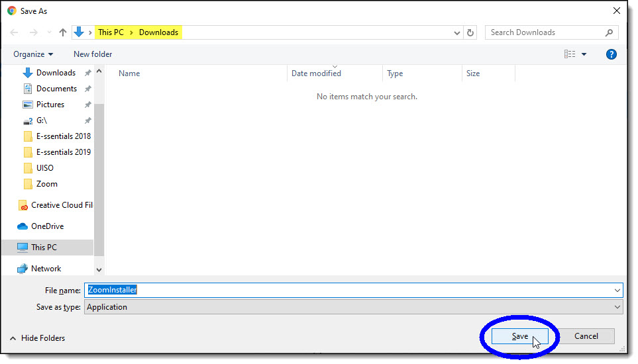Click the Forward navigation arrow

pyautogui.click(x=33, y=32)
